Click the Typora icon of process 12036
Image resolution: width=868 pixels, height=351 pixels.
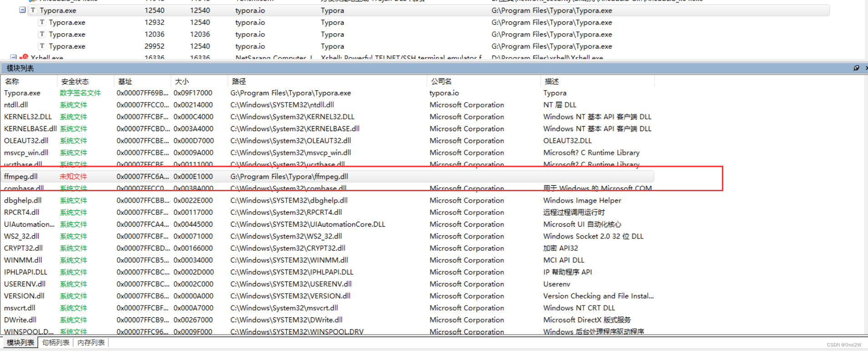click(x=42, y=34)
